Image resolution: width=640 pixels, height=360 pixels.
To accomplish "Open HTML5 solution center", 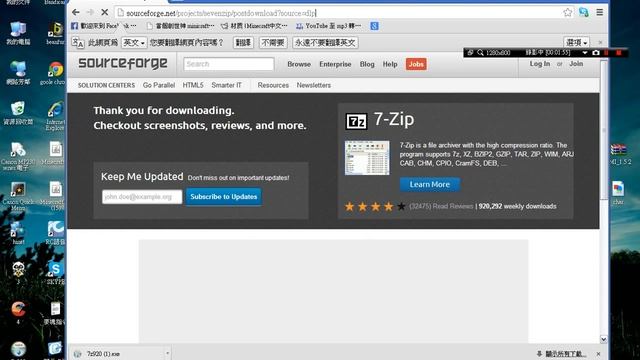I will [193, 85].
